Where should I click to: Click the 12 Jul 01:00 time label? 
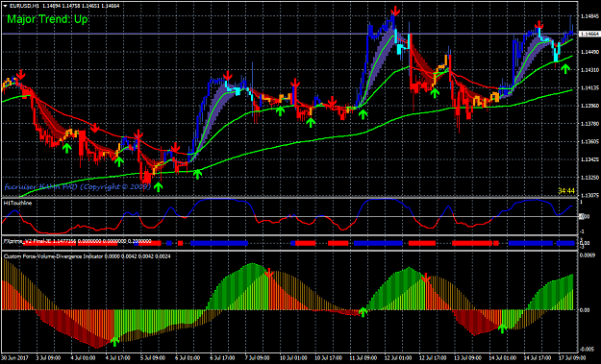pos(397,358)
